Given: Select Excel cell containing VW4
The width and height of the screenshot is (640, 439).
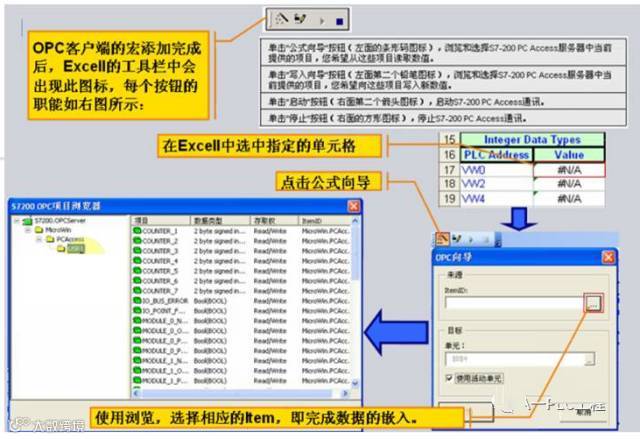Looking at the screenshot, I should click(497, 199).
